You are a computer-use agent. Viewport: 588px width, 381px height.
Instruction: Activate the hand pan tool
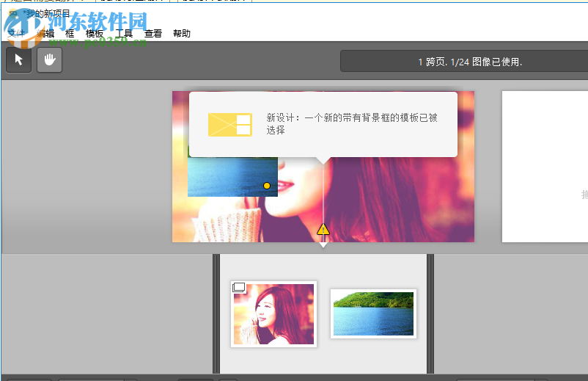[x=50, y=59]
